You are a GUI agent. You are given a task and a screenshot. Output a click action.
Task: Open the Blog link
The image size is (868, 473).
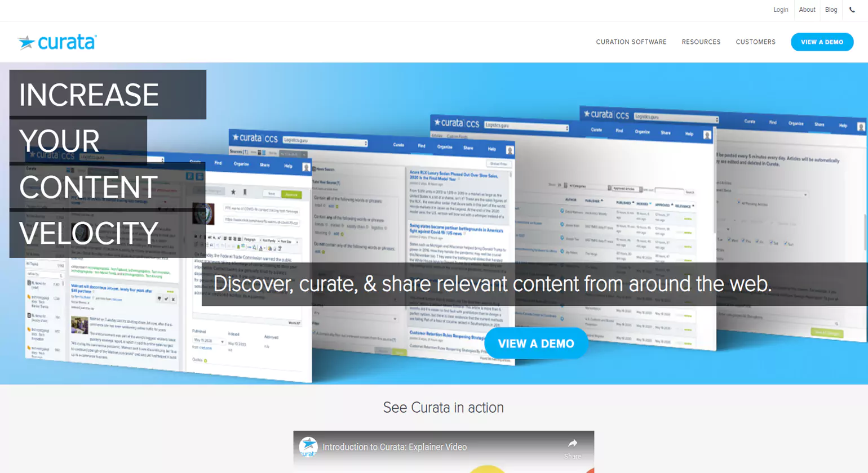(x=831, y=10)
